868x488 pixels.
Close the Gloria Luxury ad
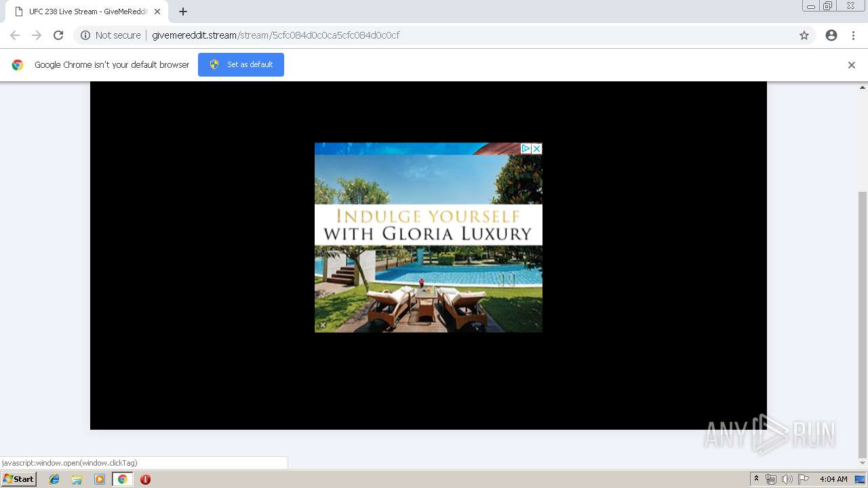(536, 148)
